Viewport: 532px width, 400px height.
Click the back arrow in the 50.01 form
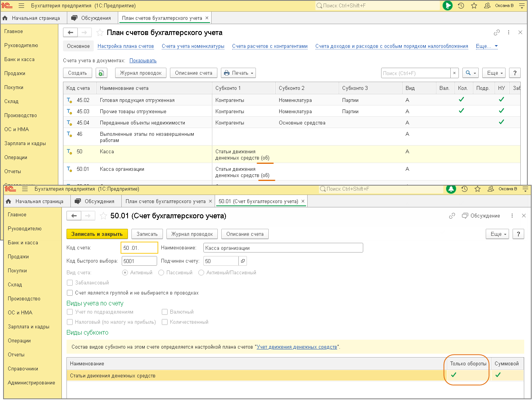(x=74, y=216)
